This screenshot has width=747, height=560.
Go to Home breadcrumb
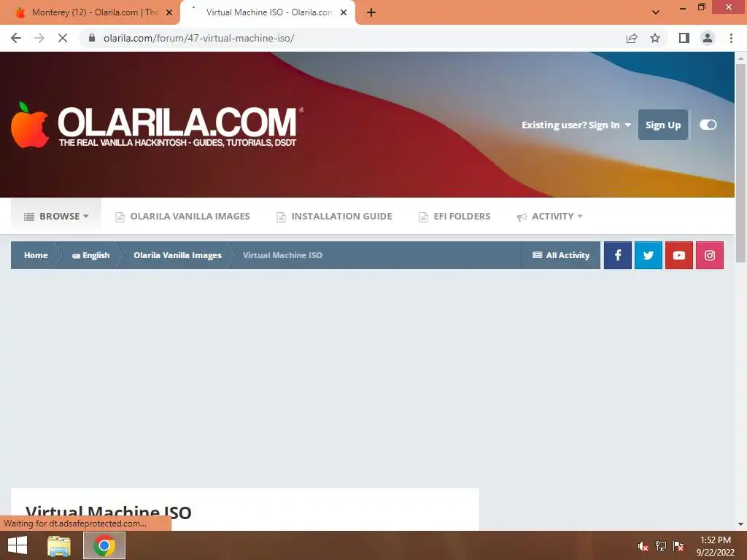(36, 255)
